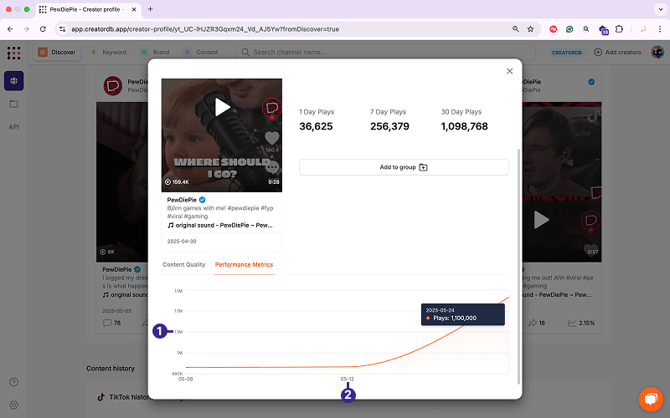Play the right background TikTok video
Screen dimensions: 670x418
click(541, 220)
